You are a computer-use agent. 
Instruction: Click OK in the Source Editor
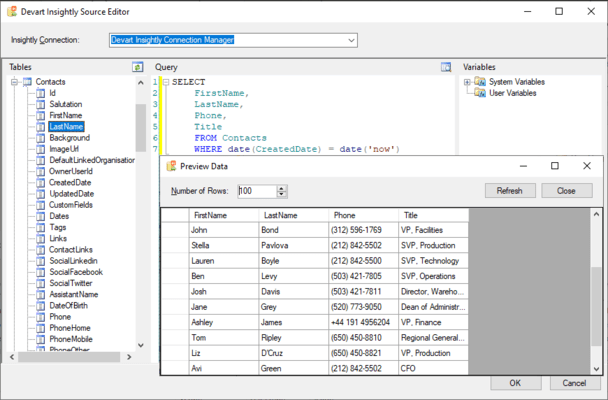point(515,383)
